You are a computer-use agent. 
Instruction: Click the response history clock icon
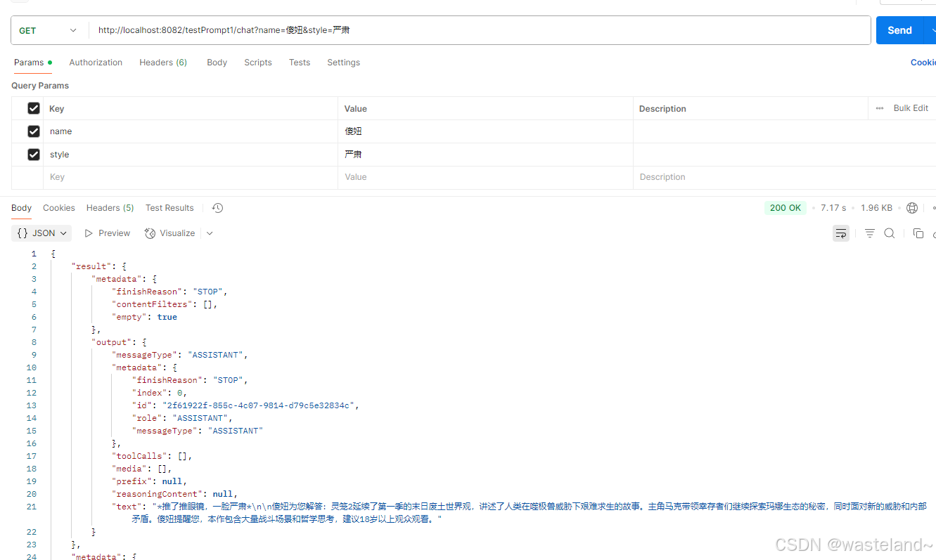click(x=217, y=208)
